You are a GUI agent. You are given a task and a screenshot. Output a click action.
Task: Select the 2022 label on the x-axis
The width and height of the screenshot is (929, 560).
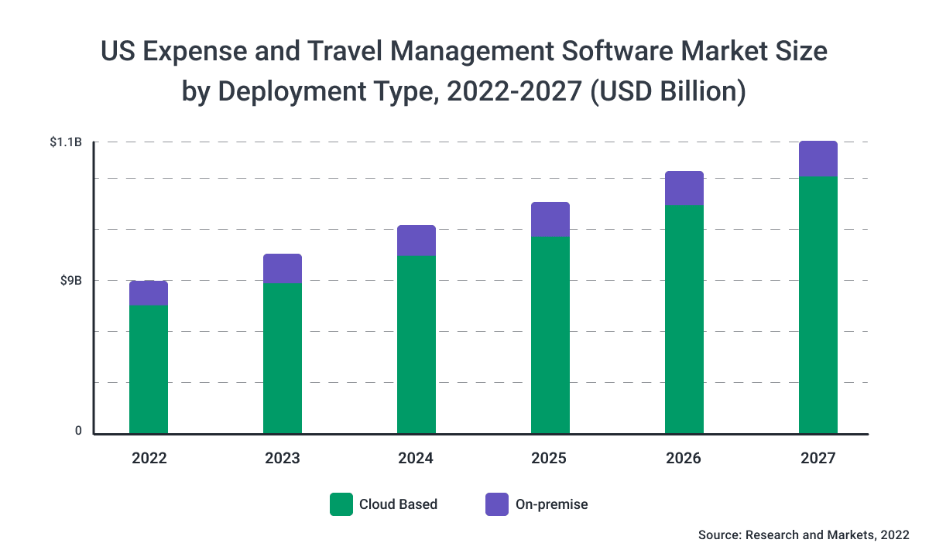149,458
